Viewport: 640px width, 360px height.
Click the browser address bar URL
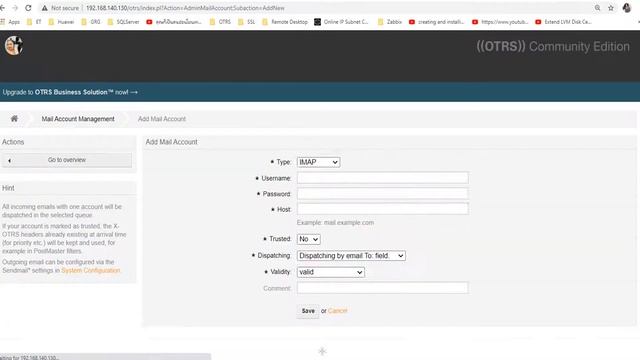[185, 8]
